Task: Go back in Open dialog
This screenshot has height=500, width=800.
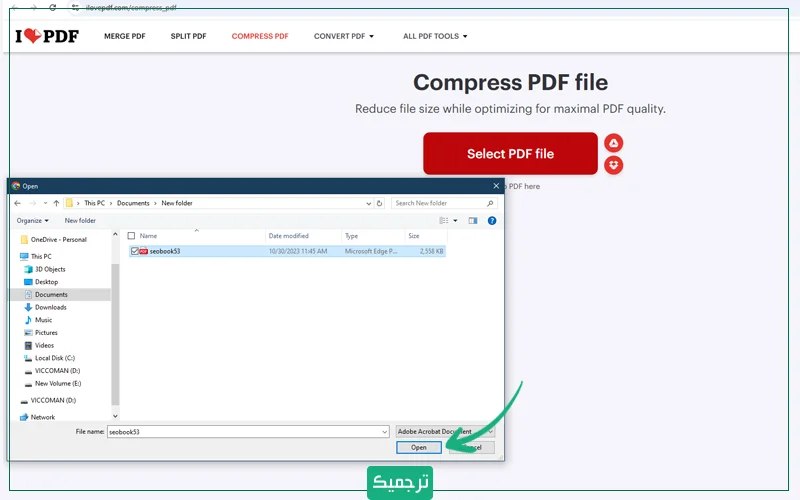Action: point(18,203)
